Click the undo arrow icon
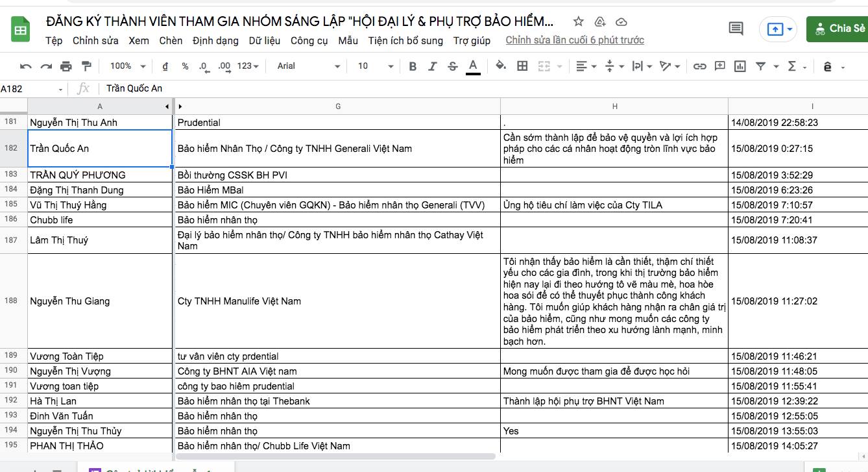The height and width of the screenshot is (472, 868). 26,66
